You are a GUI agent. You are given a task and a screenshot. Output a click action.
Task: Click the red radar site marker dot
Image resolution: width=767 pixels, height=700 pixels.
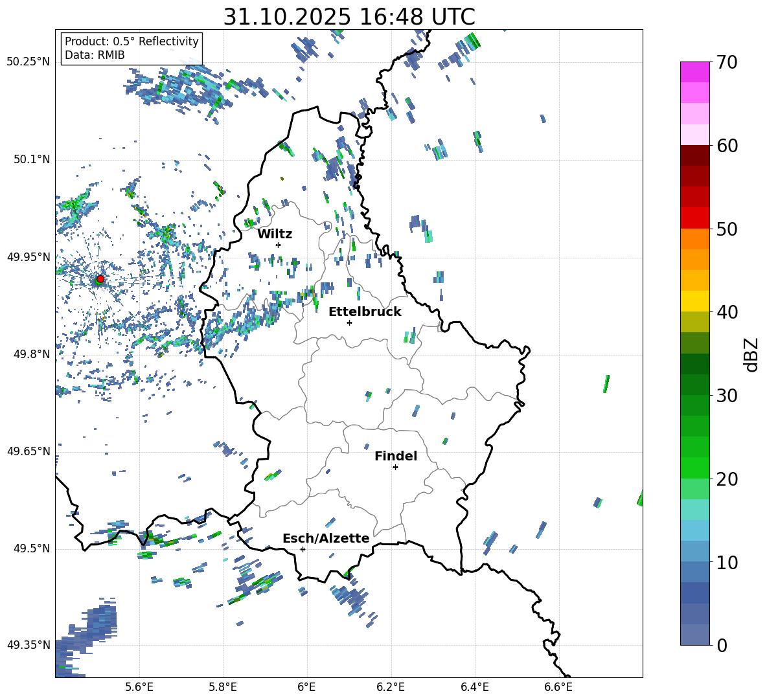[100, 279]
